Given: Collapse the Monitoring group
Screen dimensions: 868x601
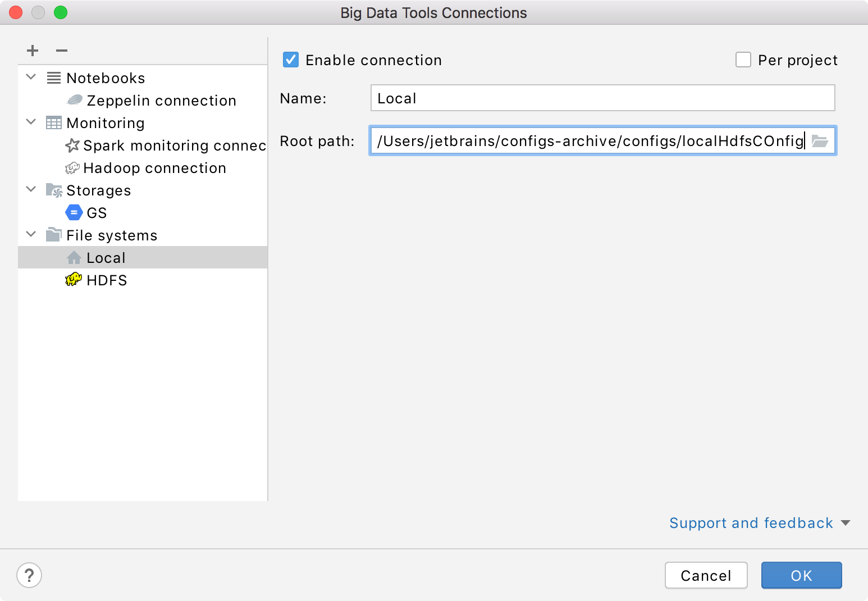Looking at the screenshot, I should tap(31, 122).
